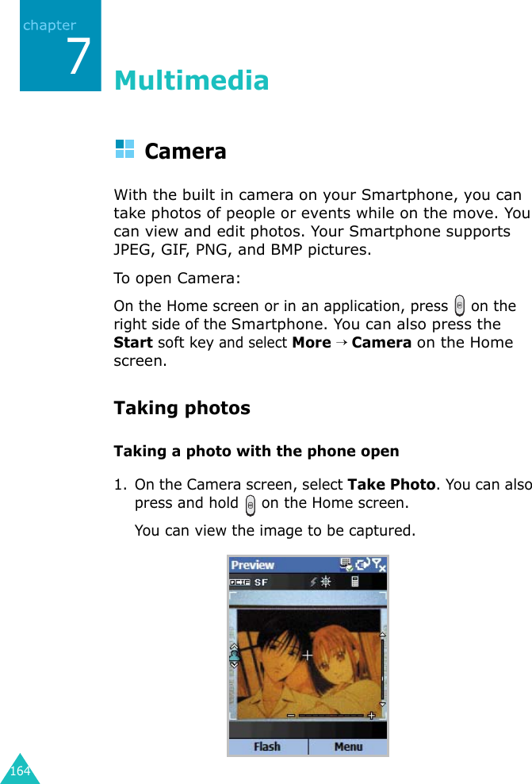Open the Menu soft key
Image resolution: width=532 pixels, height=784 pixels.
(348, 747)
